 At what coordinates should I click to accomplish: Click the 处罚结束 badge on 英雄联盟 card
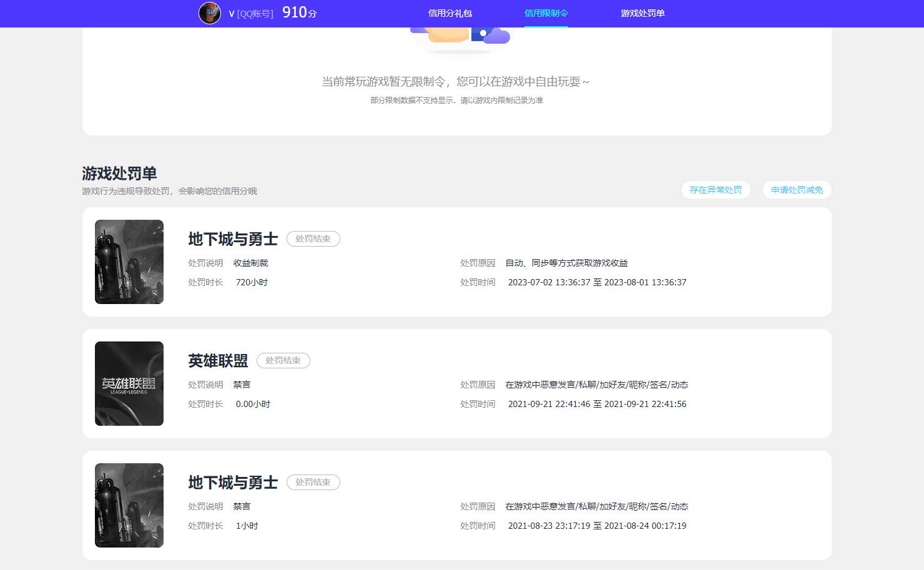(x=283, y=360)
